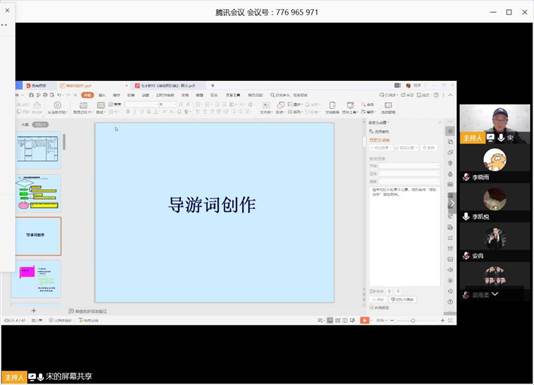Click the orange slideshow play button
The image size is (534, 385).
[364, 320]
